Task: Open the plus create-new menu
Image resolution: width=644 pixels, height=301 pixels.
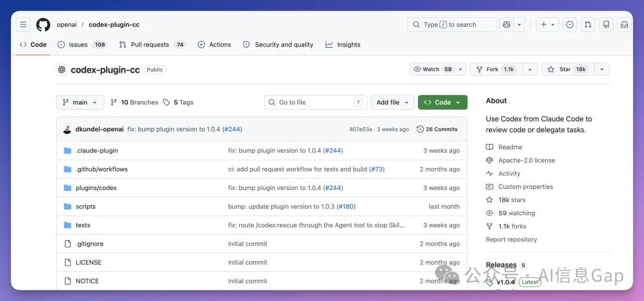Action: 547,24
